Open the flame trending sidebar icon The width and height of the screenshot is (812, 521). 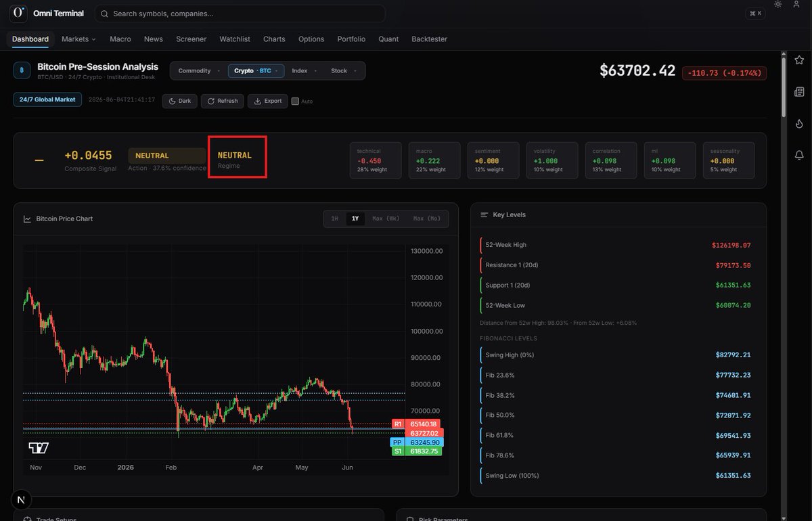(x=799, y=124)
